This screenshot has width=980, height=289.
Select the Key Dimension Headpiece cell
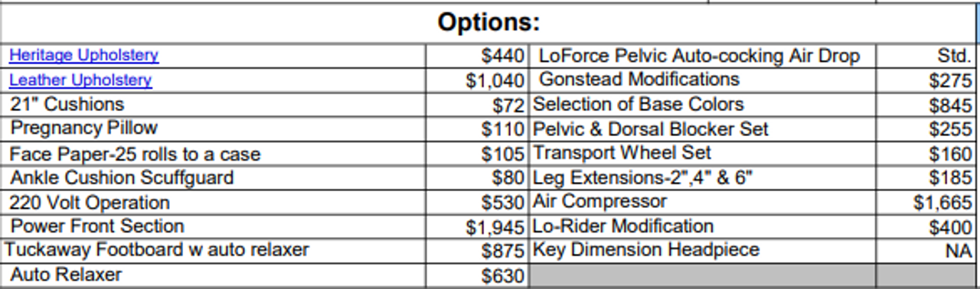702,250
